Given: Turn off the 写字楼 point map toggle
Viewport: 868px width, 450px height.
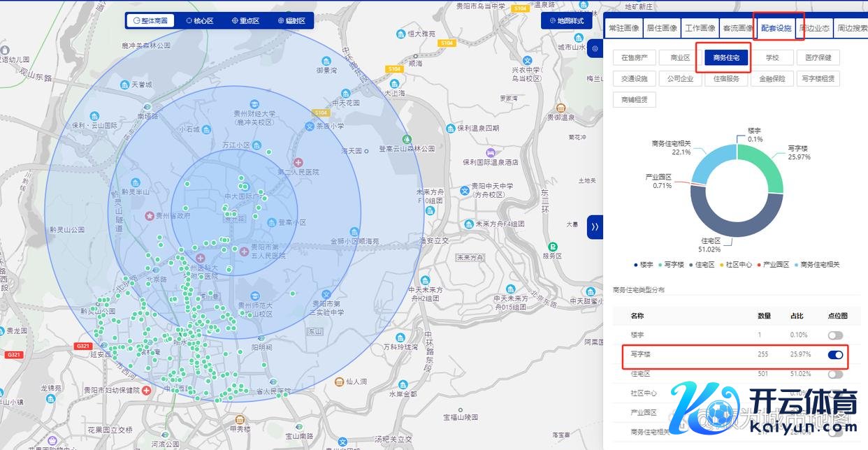Looking at the screenshot, I should (835, 355).
